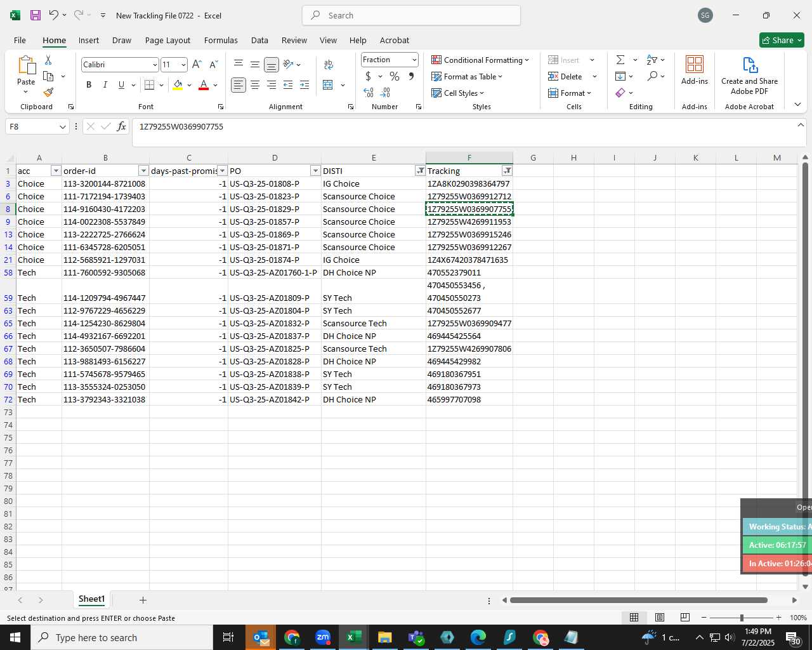This screenshot has height=650, width=812.
Task: Click Cell Styles button
Action: click(x=457, y=93)
